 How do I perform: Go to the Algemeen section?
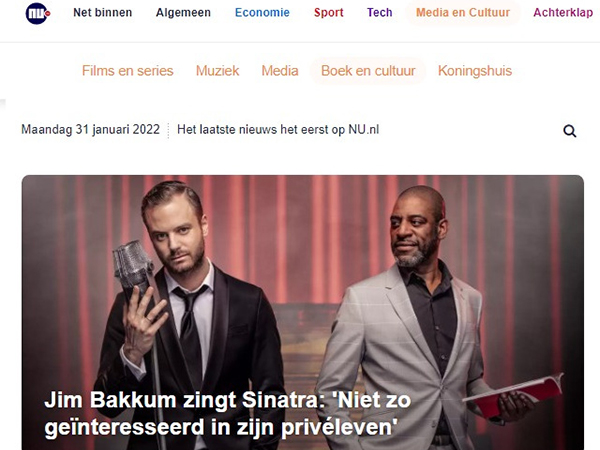pos(183,13)
